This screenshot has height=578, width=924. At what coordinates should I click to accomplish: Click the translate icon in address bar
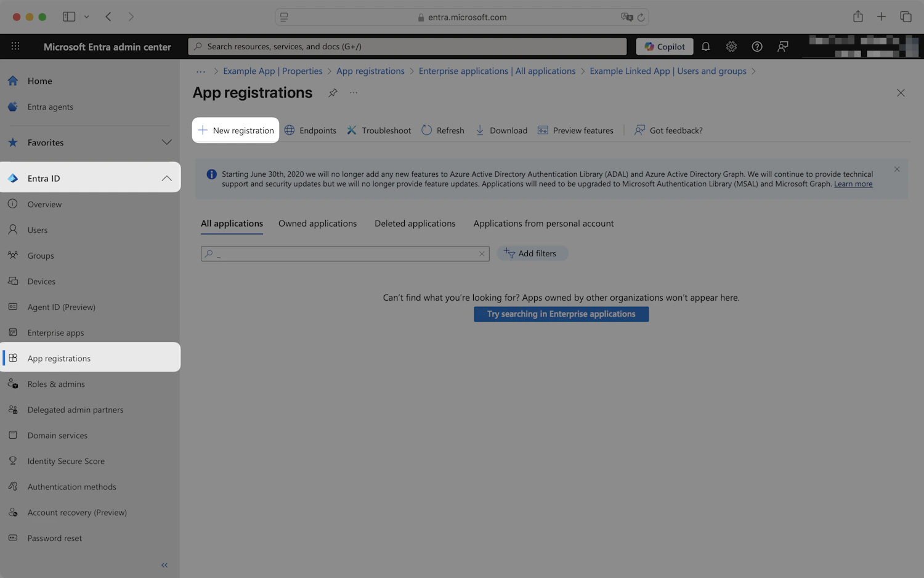tap(627, 17)
